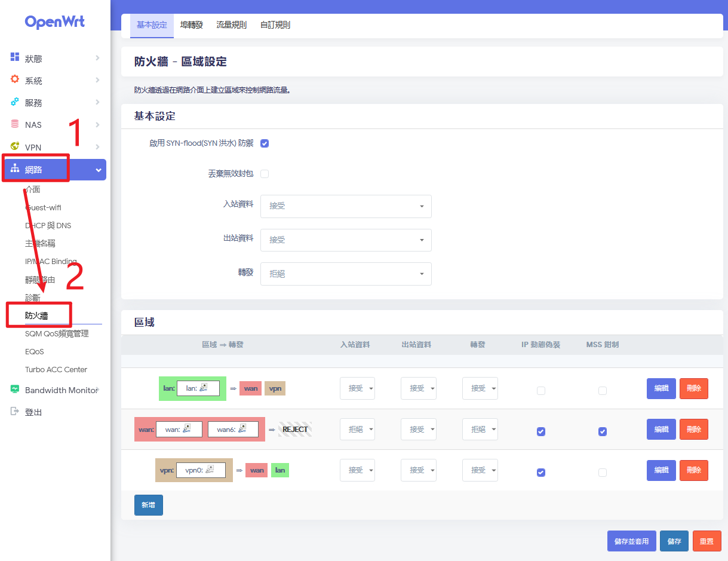The width and height of the screenshot is (728, 561).
Task: Click the Bandwidth Monitor icon in sidebar
Action: [x=15, y=390]
